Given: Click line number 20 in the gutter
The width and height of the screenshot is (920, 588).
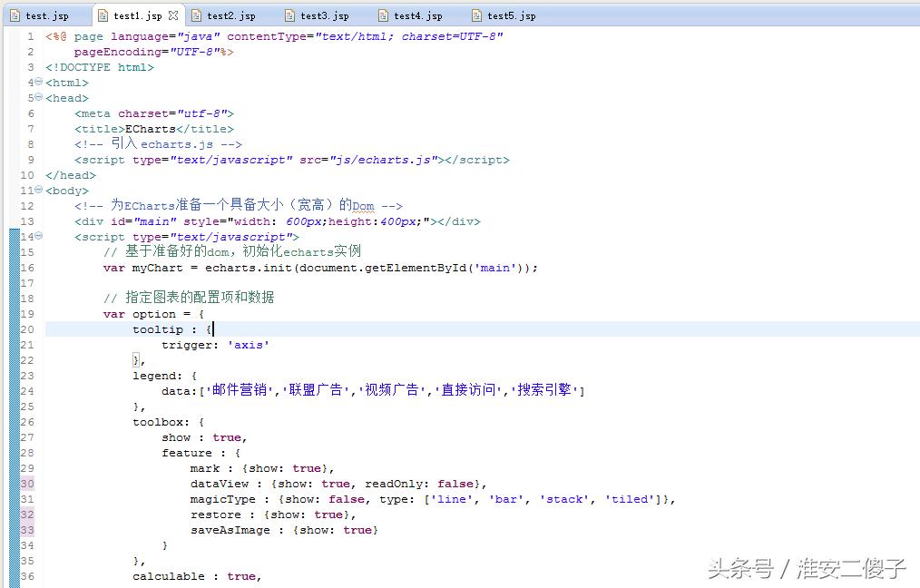Looking at the screenshot, I should pos(27,329).
